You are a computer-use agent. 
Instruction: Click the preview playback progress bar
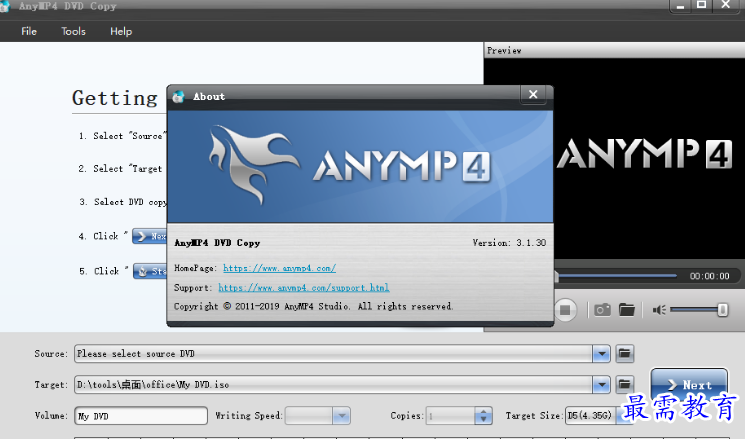(x=617, y=276)
